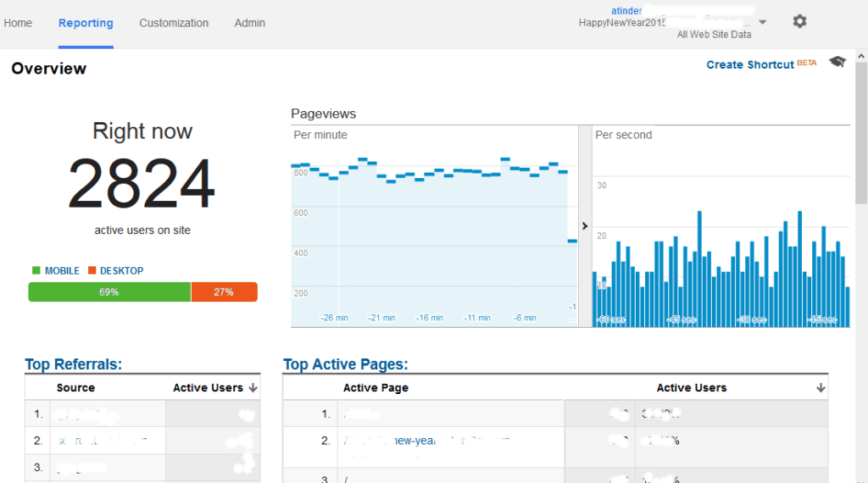This screenshot has width=868, height=483.
Task: Switch to the Admin tab
Action: click(250, 23)
